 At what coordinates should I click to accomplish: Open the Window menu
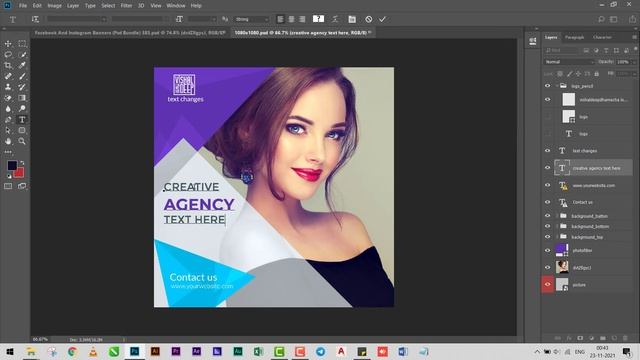[x=176, y=6]
